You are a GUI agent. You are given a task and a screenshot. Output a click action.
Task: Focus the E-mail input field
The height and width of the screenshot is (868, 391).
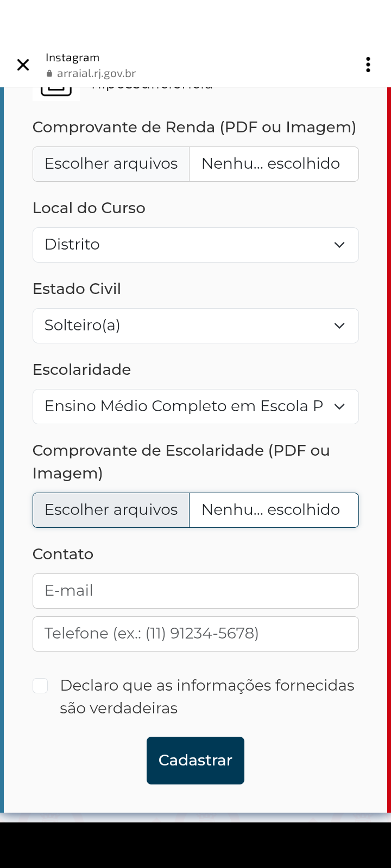point(195,591)
